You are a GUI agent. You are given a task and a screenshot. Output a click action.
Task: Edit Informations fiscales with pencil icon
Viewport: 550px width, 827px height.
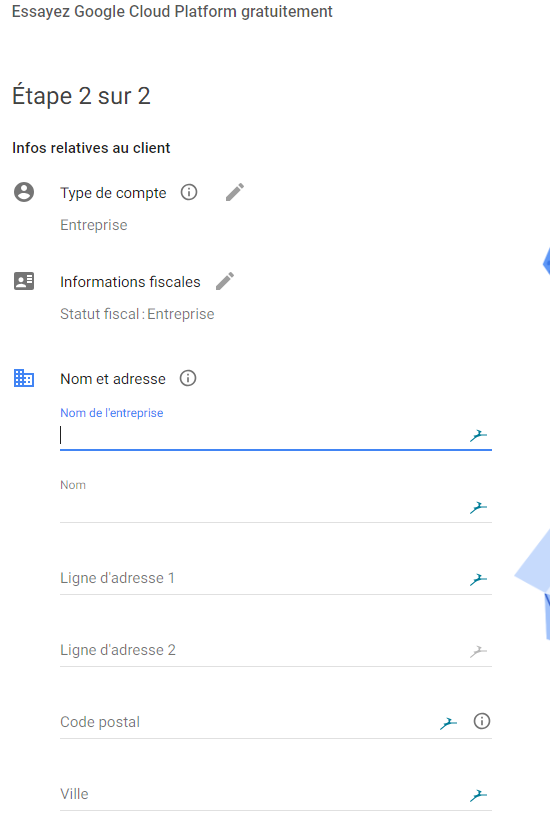coord(225,281)
